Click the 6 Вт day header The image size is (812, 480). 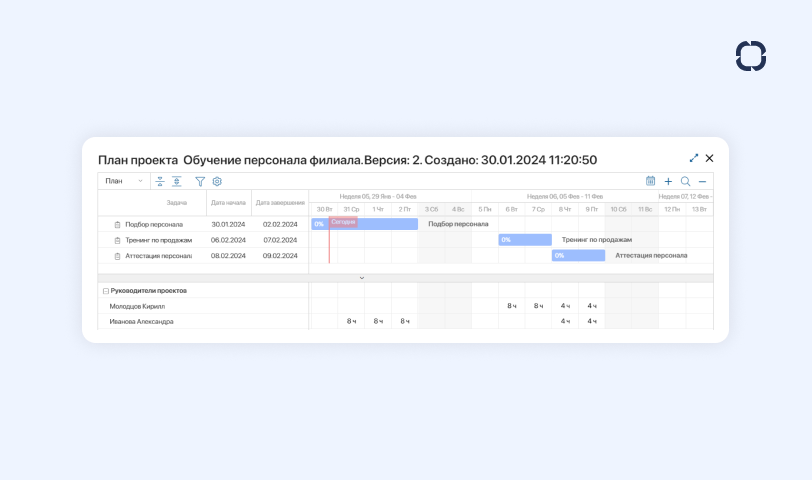click(x=512, y=210)
